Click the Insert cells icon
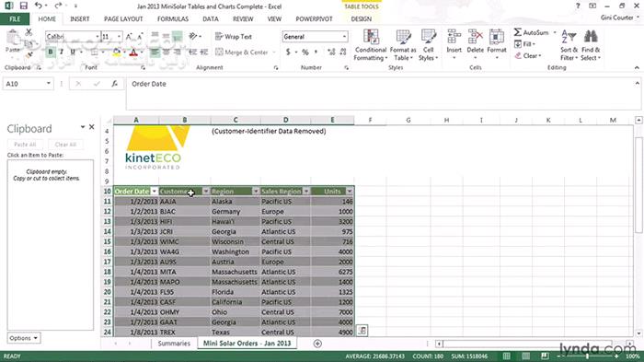644x362 pixels. click(454, 37)
